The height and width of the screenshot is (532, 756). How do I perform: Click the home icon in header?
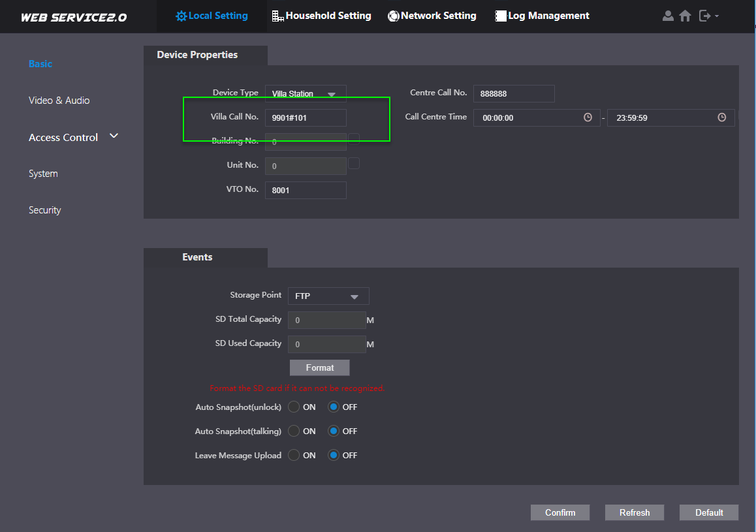point(685,16)
